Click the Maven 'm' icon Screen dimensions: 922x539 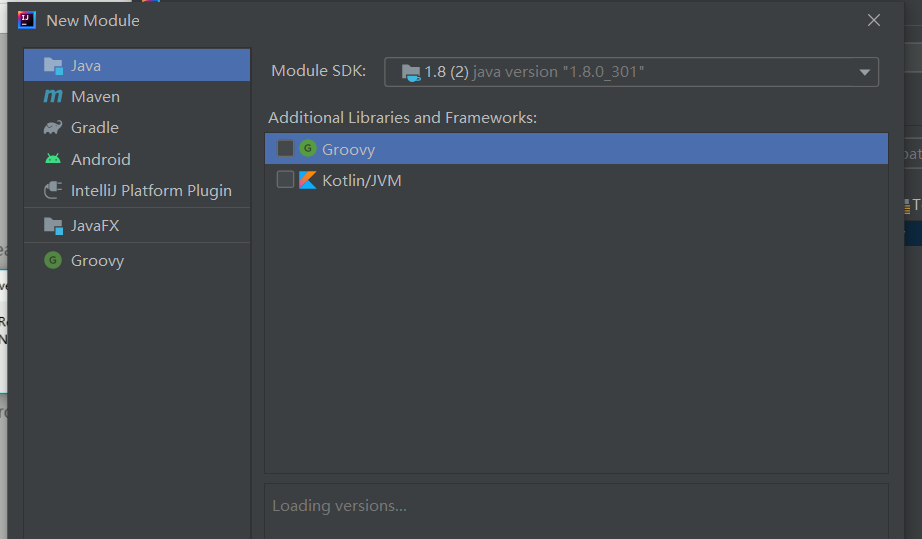[53, 96]
